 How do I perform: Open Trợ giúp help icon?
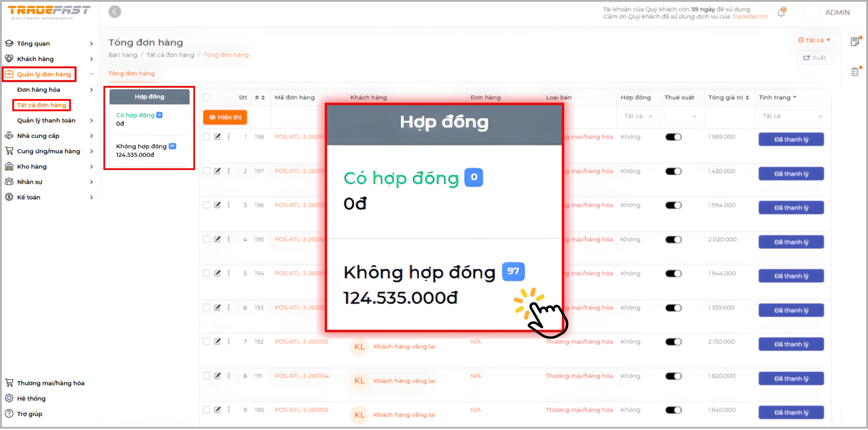[9, 414]
